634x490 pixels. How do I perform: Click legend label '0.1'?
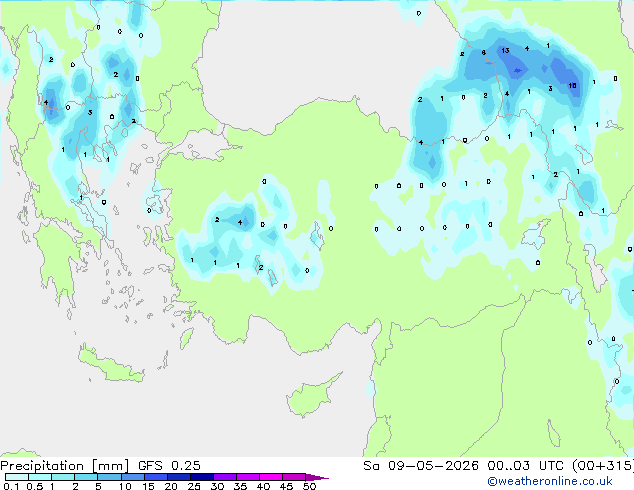click(11, 486)
